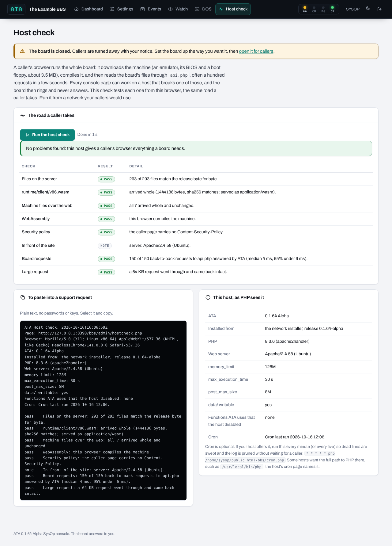
Task: Click the SYSOP user label
Action: [x=353, y=9]
